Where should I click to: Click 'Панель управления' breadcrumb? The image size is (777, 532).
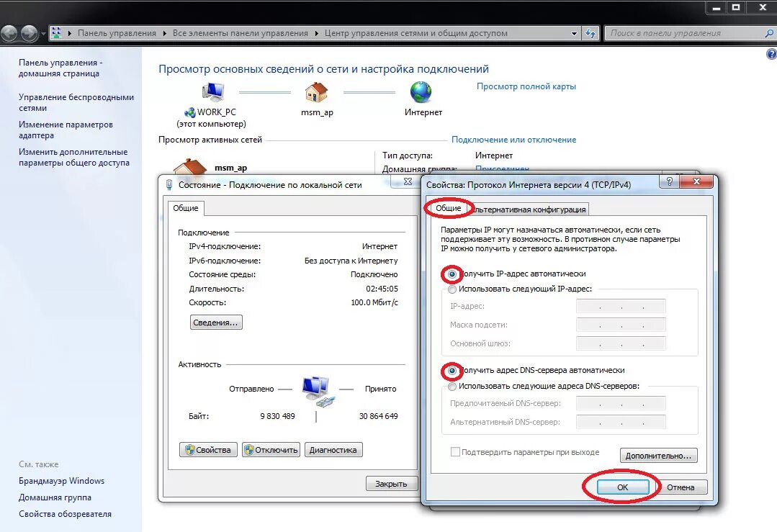[117, 33]
